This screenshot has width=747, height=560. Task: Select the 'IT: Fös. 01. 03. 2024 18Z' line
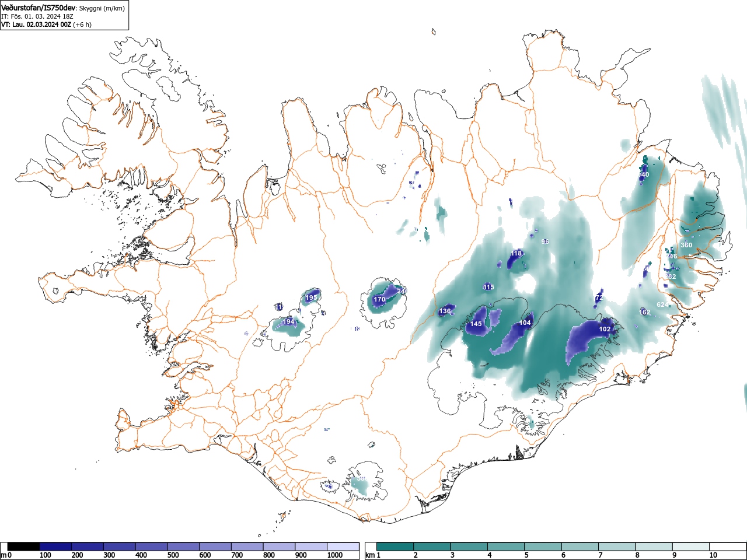(36, 16)
